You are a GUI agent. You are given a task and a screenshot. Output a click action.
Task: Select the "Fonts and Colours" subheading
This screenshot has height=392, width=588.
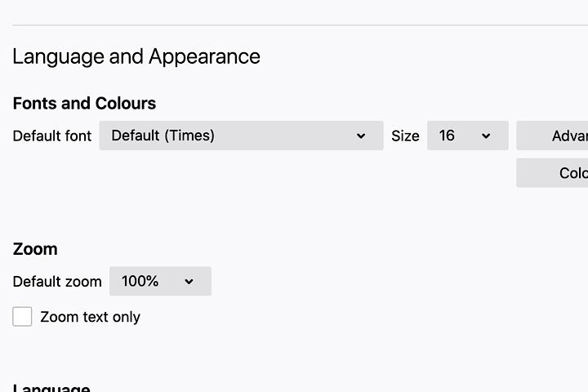coord(84,104)
